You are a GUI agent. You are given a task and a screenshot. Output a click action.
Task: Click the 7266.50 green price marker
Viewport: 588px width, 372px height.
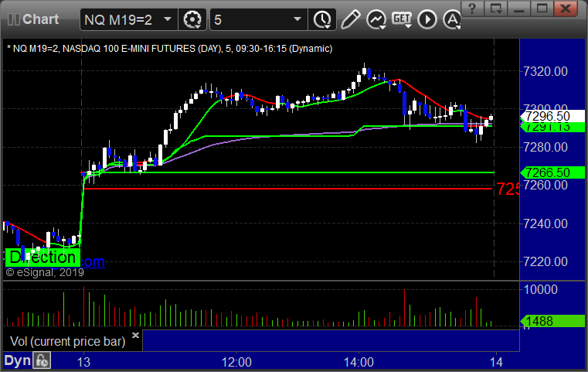pos(552,172)
